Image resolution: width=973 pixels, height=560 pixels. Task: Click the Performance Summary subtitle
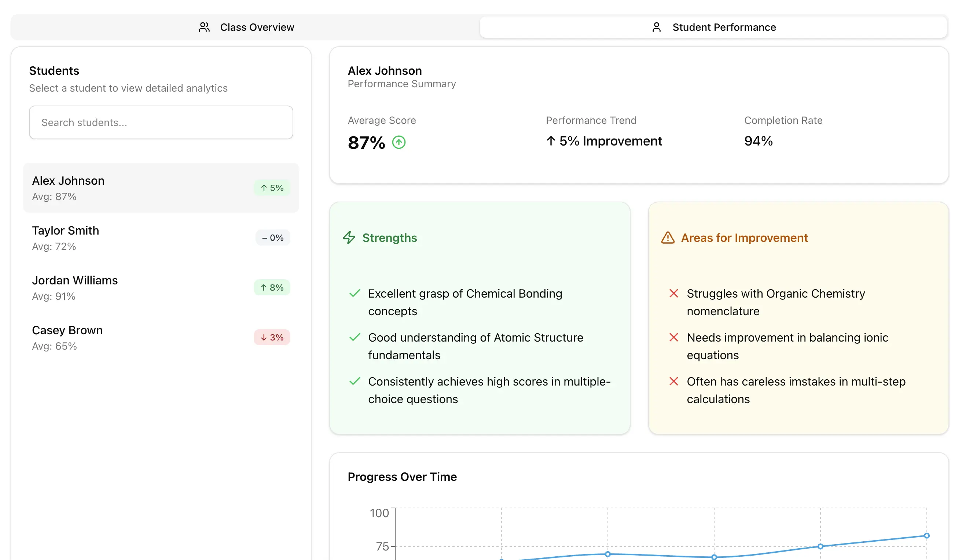tap(402, 84)
